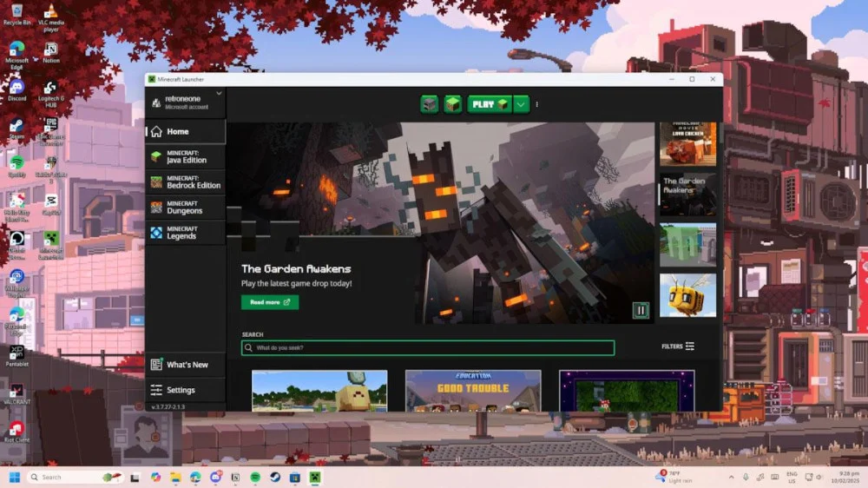Open Task View on the taskbar
This screenshot has width=868, height=488.
click(x=135, y=477)
